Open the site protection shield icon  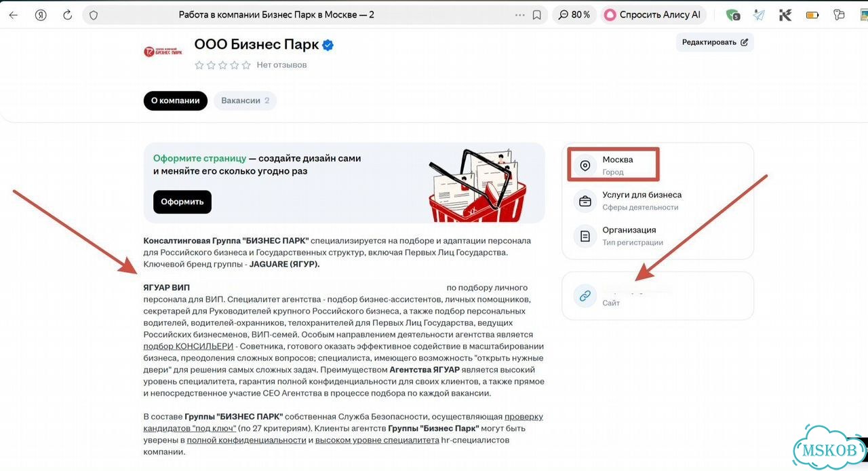tap(94, 15)
